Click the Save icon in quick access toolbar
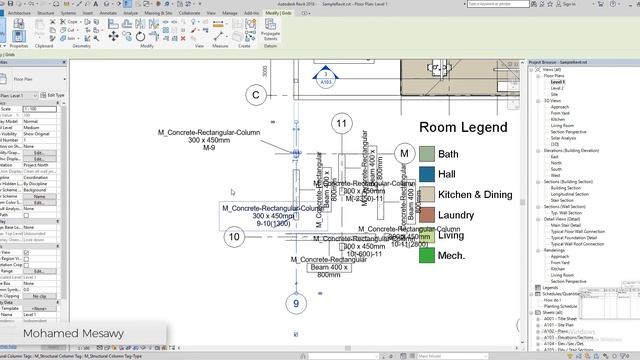 (x=10, y=4)
